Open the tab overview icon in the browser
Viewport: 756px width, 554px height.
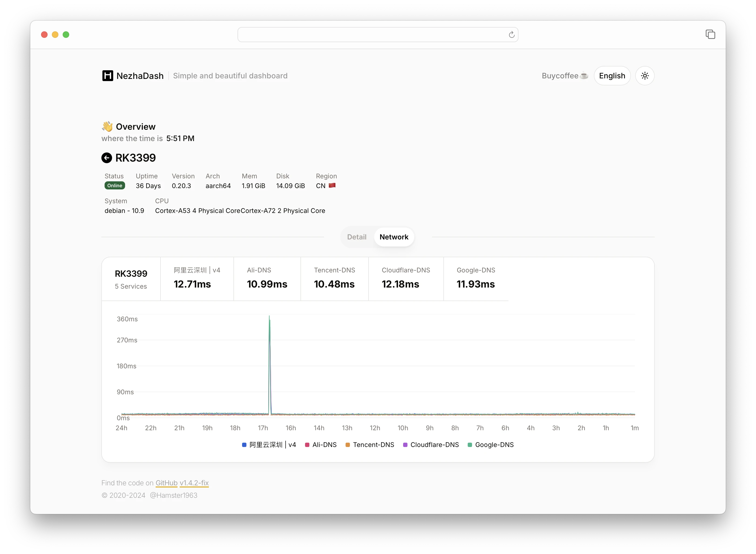tap(710, 34)
